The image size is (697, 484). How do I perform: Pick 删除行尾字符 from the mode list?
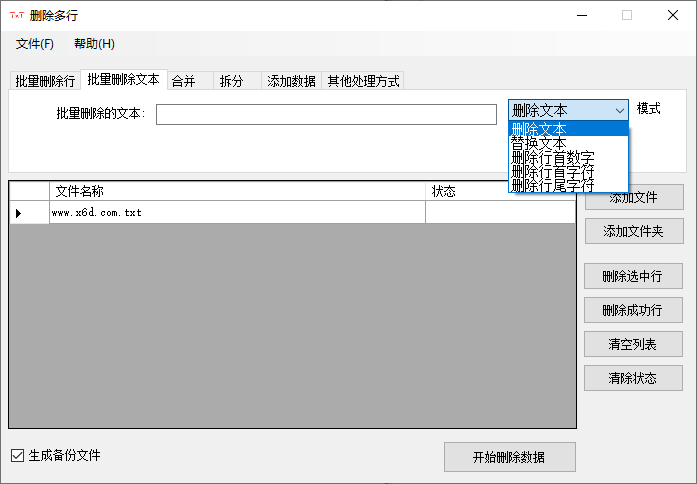[552, 185]
